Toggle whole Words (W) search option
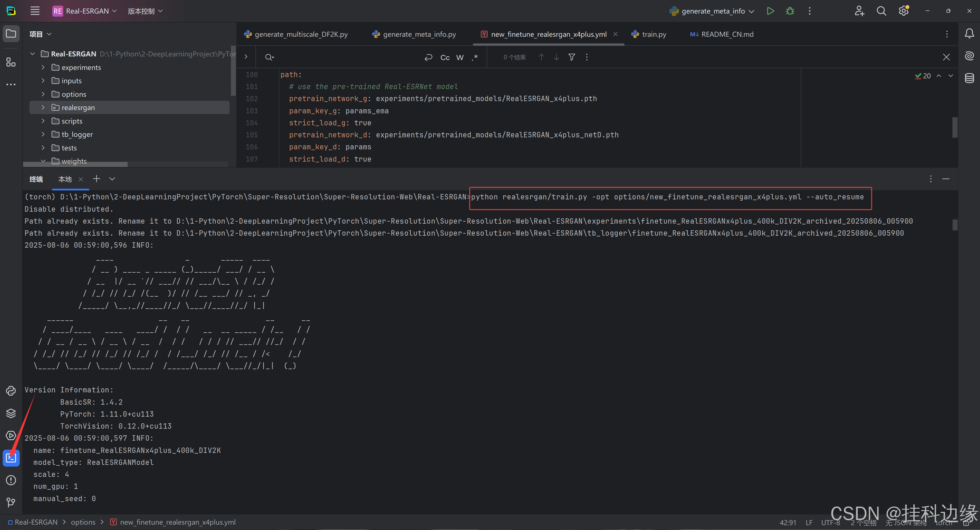Image resolution: width=980 pixels, height=530 pixels. click(x=460, y=57)
